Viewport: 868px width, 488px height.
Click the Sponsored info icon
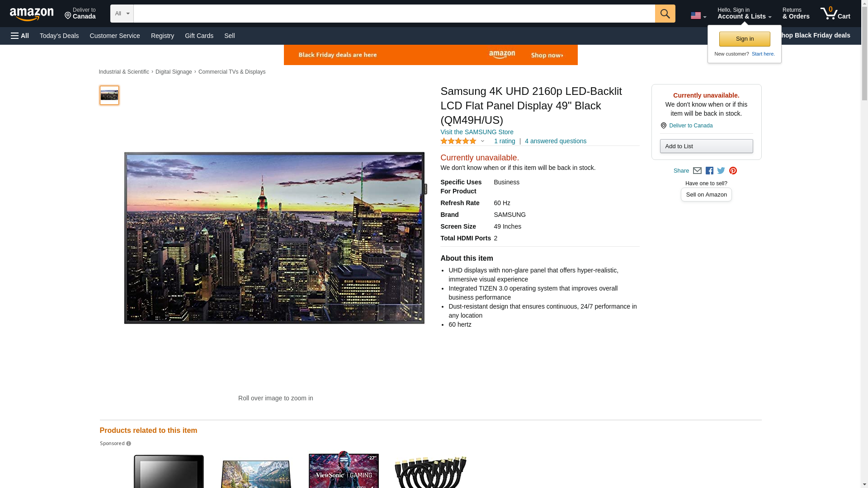click(129, 444)
